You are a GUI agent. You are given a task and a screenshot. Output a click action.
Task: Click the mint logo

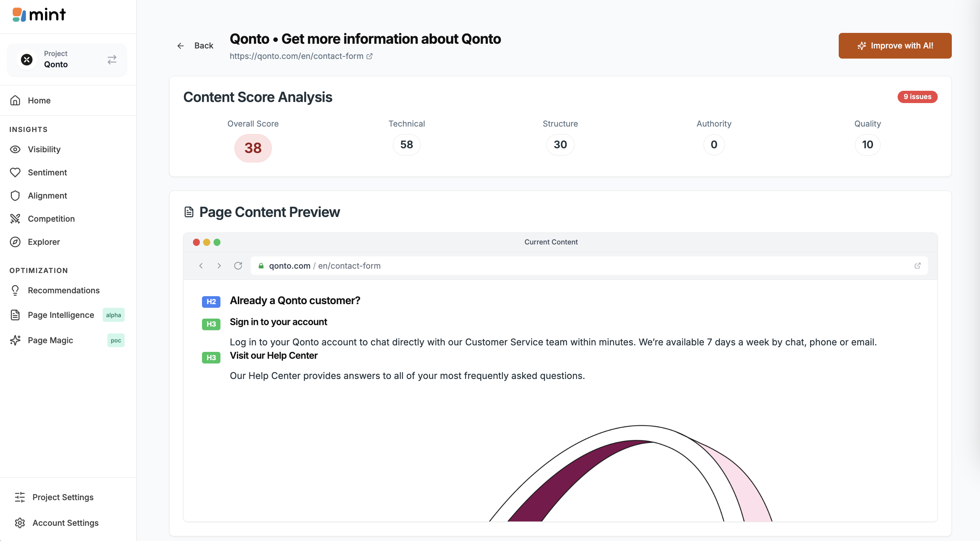[39, 15]
